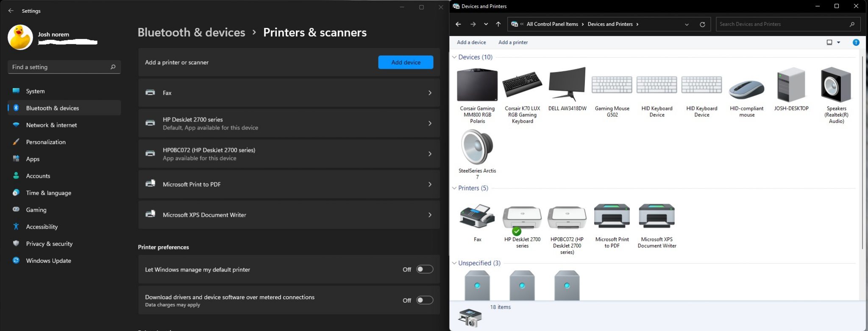
Task: Select the Gaming Mouse G502 device icon
Action: [x=612, y=85]
